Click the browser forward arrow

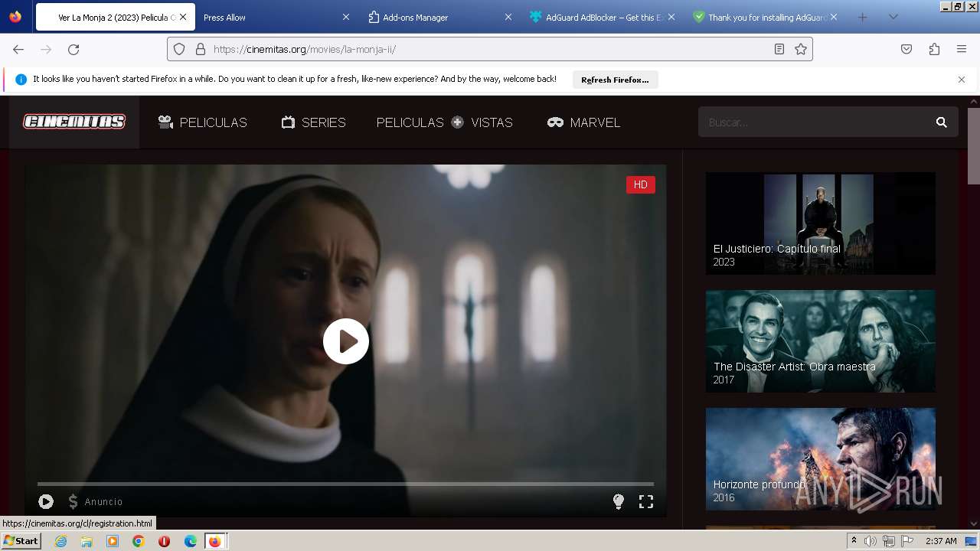pyautogui.click(x=46, y=49)
